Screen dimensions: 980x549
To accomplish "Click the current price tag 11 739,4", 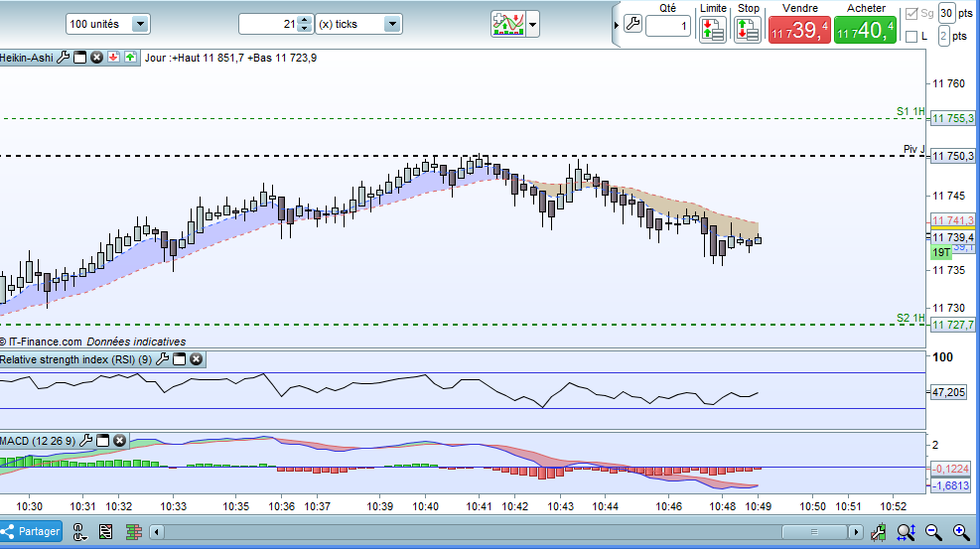I will pos(952,237).
